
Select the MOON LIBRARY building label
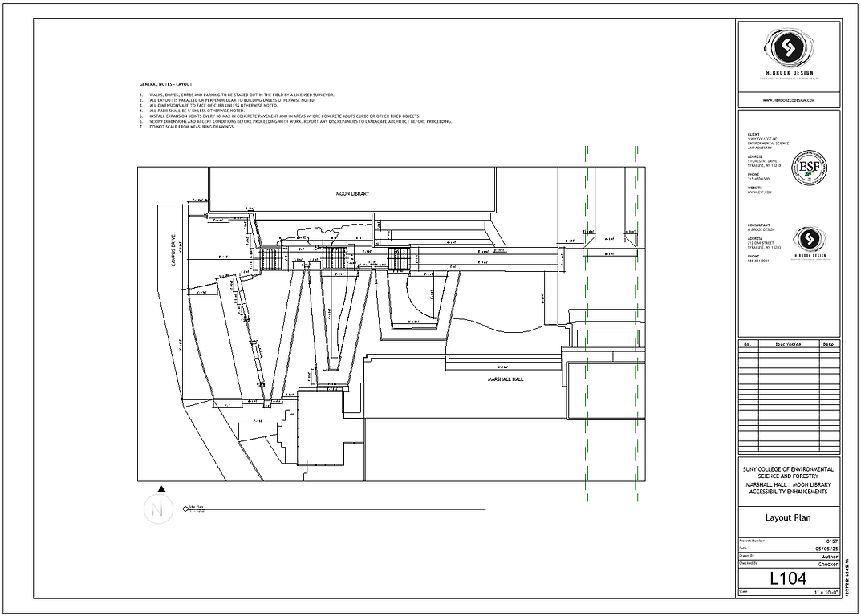(353, 192)
